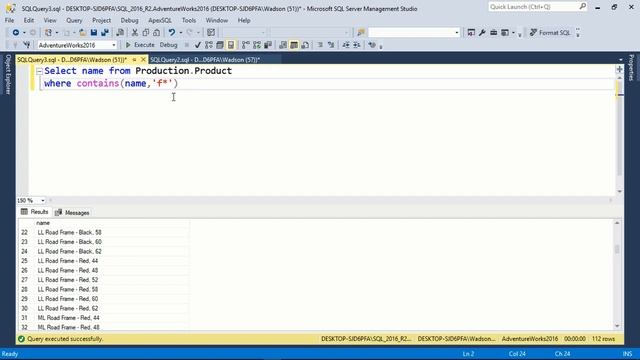Expand the New Query type dropdown arrow
This screenshot has height=360, width=640.
[x=57, y=33]
